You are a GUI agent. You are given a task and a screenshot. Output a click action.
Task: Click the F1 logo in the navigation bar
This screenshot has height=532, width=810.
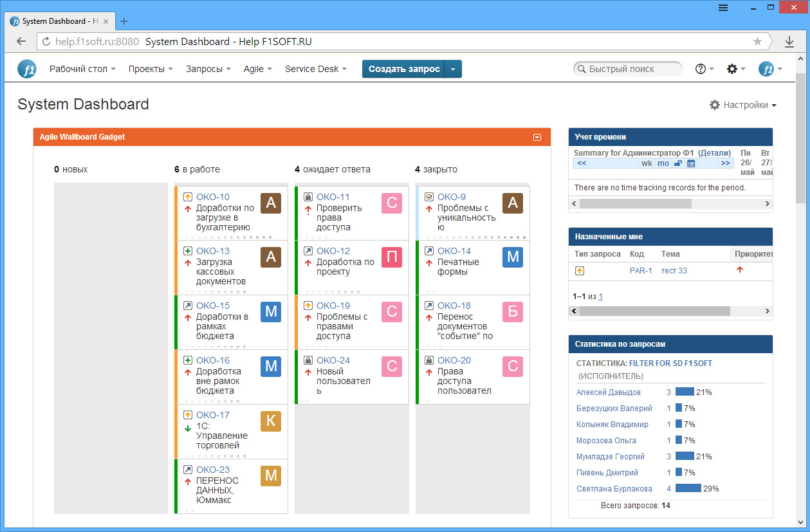(x=27, y=69)
